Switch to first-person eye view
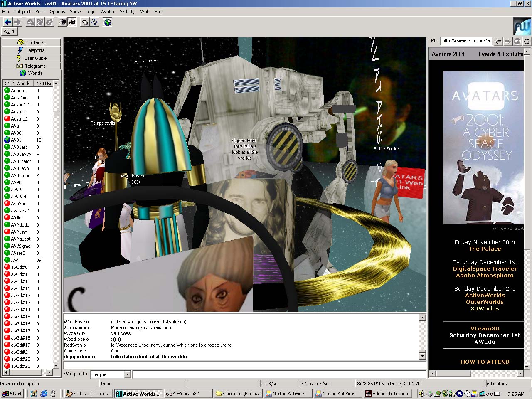The height and width of the screenshot is (399, 532). 62,22
